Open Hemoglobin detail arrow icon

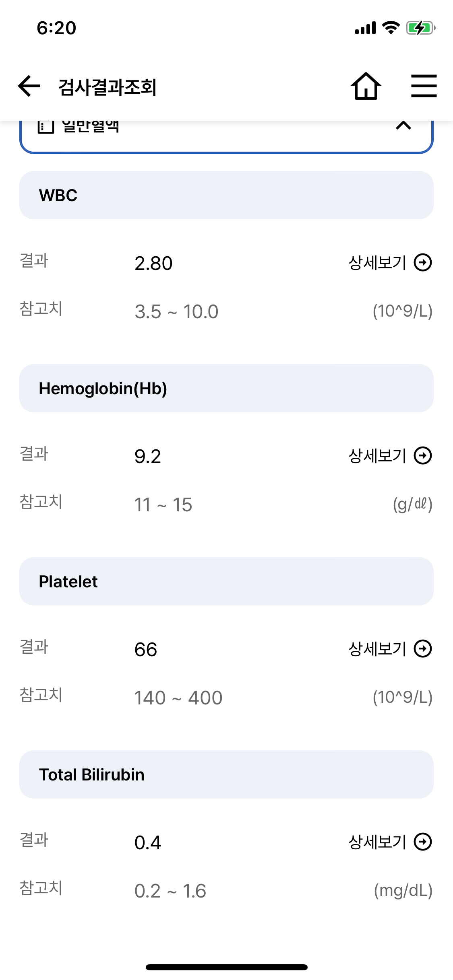(x=423, y=456)
